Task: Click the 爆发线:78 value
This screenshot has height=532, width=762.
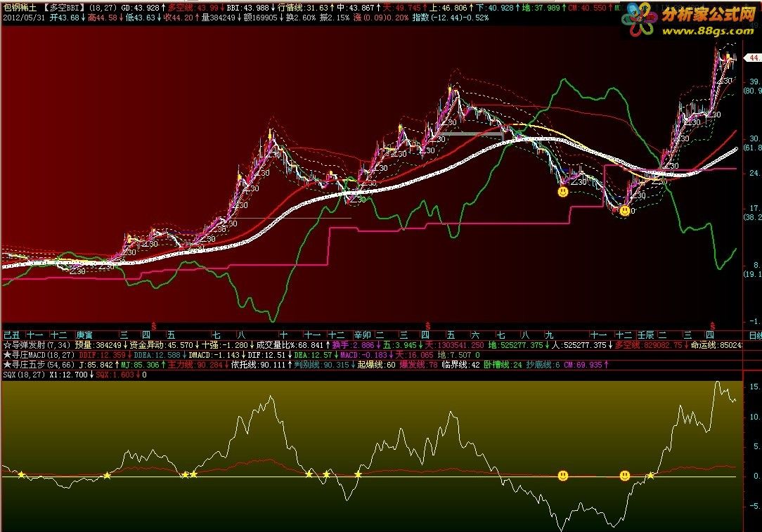Action: (419, 365)
